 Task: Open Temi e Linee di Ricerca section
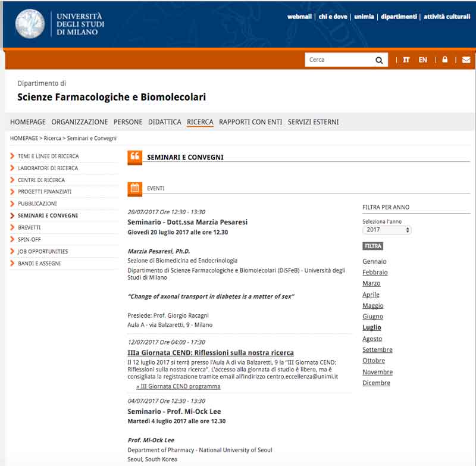click(x=48, y=156)
